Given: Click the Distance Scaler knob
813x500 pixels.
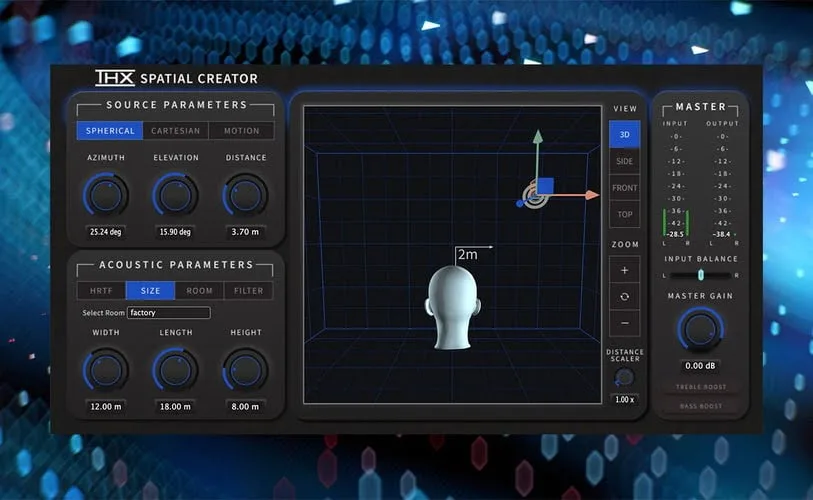Looking at the screenshot, I should [x=624, y=378].
